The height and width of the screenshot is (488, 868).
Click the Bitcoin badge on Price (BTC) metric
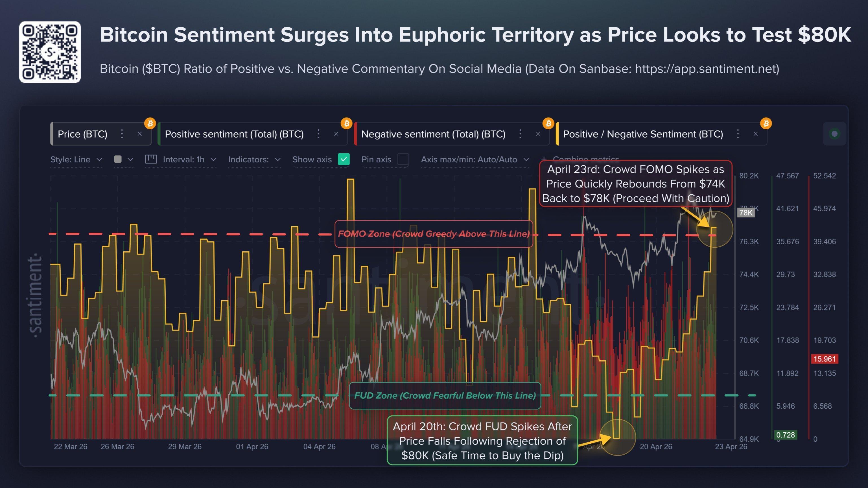pos(150,124)
